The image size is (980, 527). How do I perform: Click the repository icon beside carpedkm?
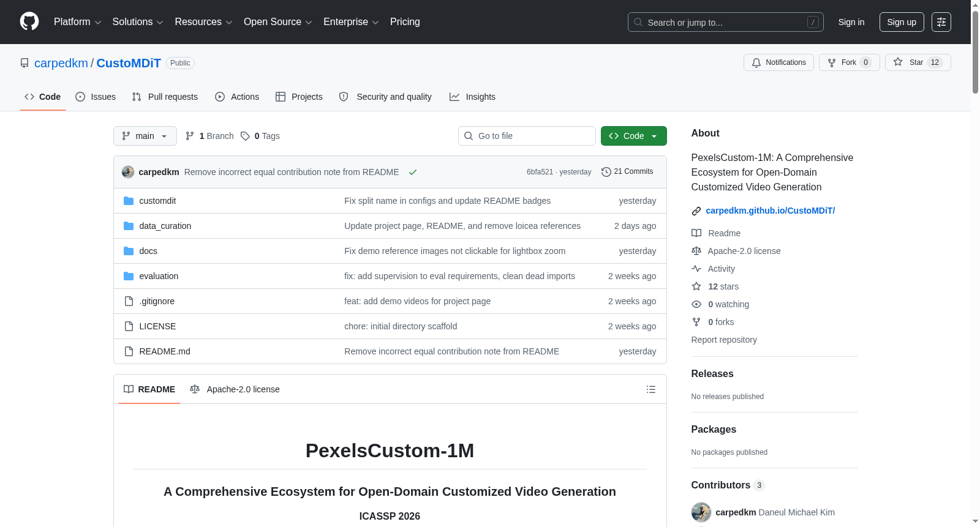click(x=24, y=63)
